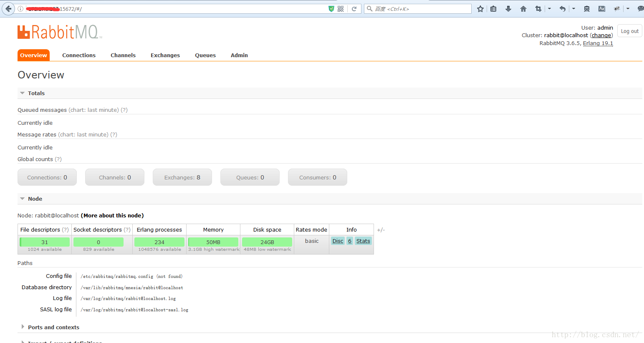Screen dimensions: 644x343
Task: Open the More about this node link
Action: click(112, 216)
